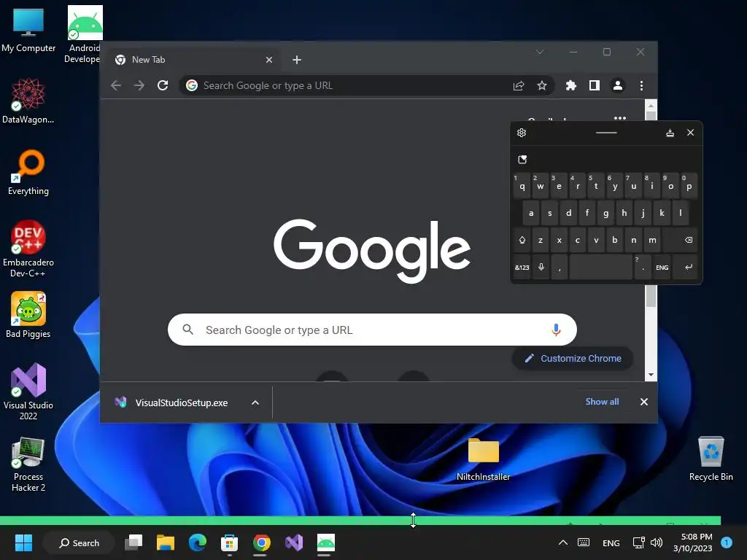Viewport: 747px width, 560px height.
Task: Toggle Chrome side panel icon
Action: 594,85
